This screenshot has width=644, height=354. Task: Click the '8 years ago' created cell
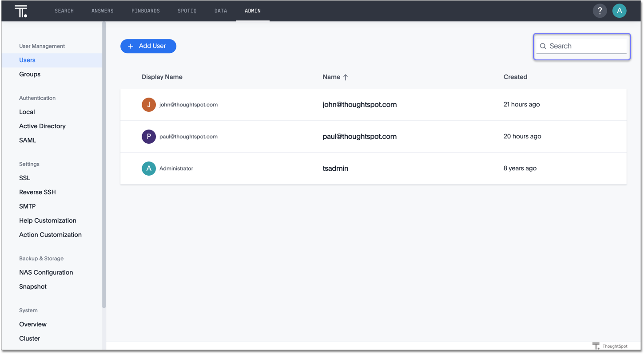point(520,169)
